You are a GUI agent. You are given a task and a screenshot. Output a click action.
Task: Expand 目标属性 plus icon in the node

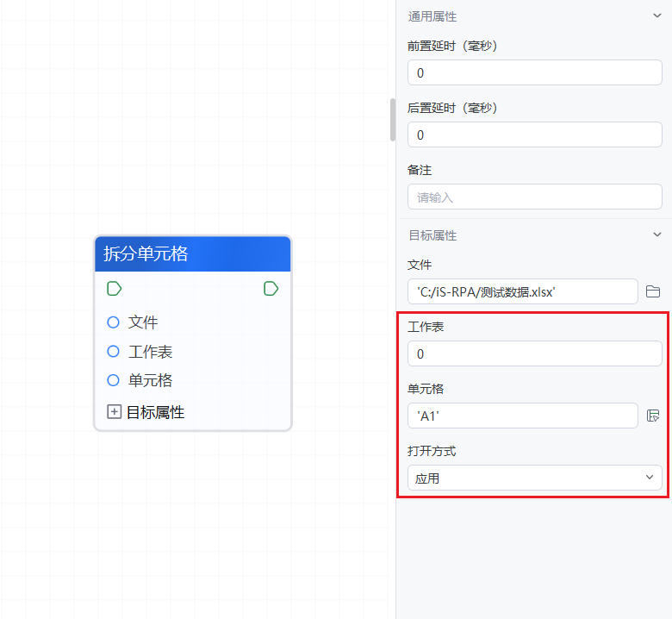pos(114,412)
